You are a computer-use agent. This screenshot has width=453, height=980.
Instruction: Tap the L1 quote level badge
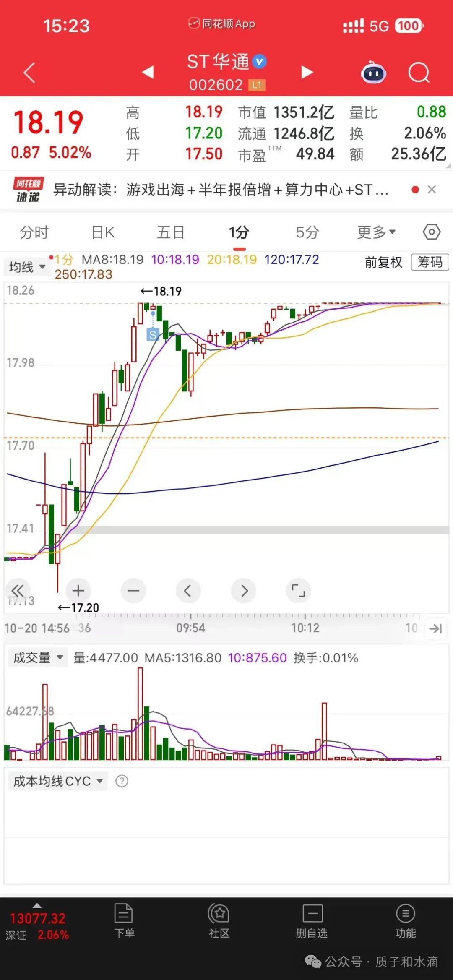tap(257, 85)
